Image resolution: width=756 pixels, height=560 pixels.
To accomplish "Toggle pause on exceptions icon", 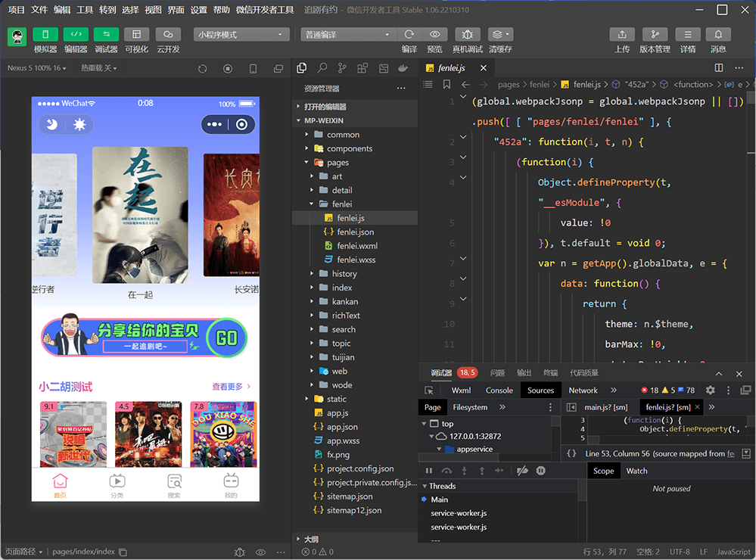I will click(541, 471).
